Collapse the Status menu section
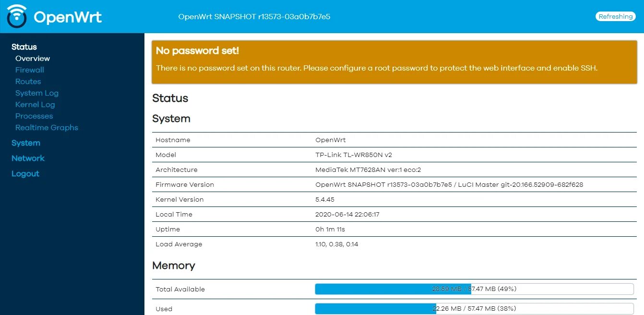Image resolution: width=644 pixels, height=315 pixels. coord(24,47)
